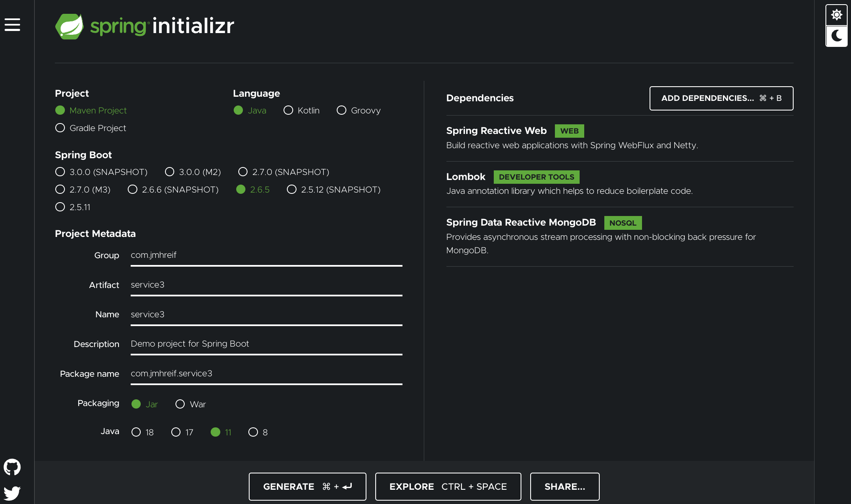The image size is (851, 504).
Task: Open the Twitter link icon
Action: 12,493
